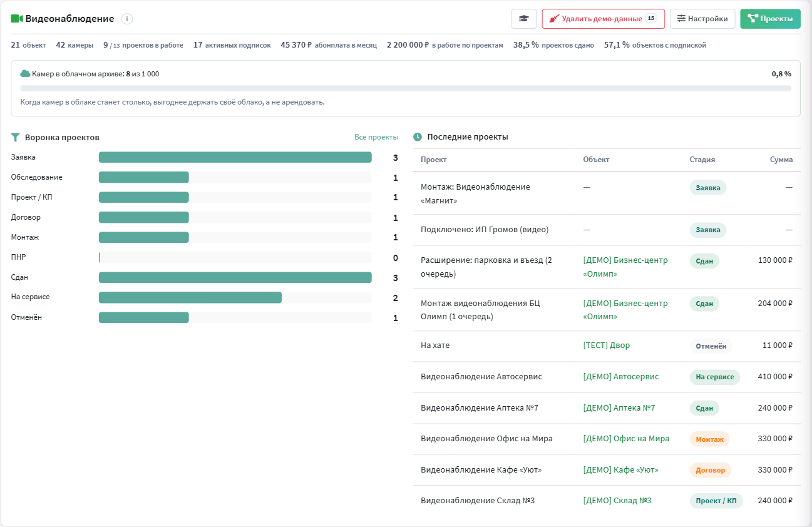Open the [ДЕМО] Офис на Мира link

[x=626, y=439]
